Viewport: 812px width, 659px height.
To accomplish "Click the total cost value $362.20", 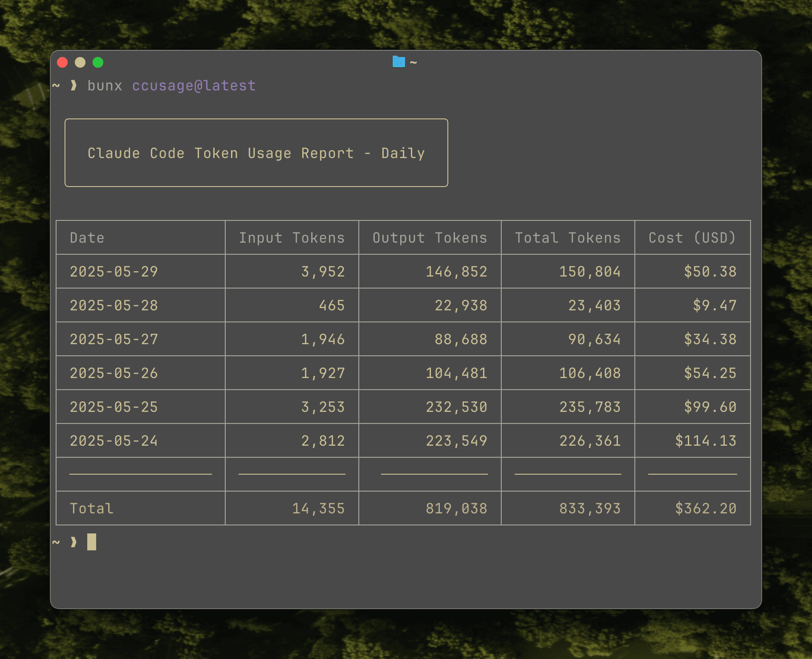I will point(706,508).
